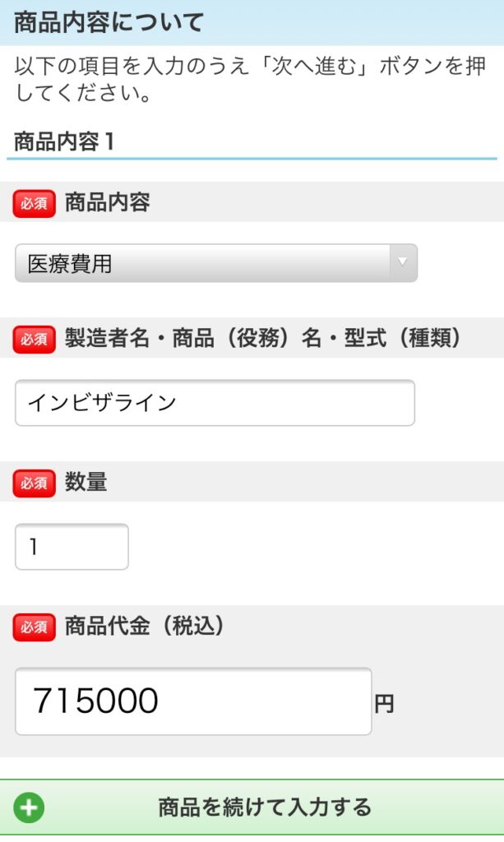
Task: Click the price field showing 715000
Action: (193, 701)
